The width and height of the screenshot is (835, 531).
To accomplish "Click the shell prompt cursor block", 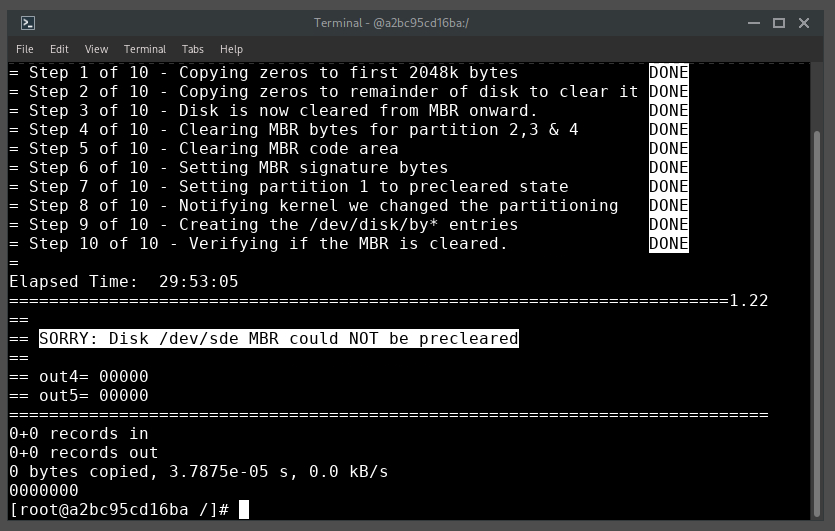I will click(244, 510).
